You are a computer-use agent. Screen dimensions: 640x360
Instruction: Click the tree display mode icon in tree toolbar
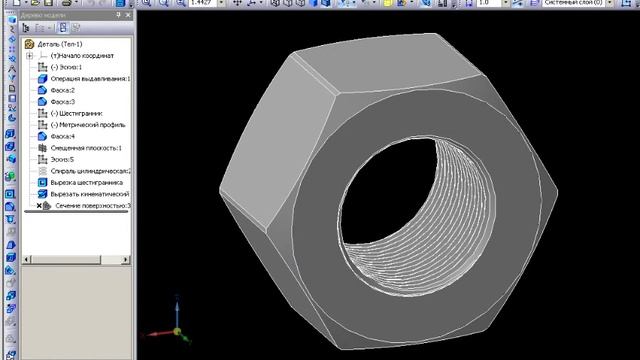coord(26,28)
